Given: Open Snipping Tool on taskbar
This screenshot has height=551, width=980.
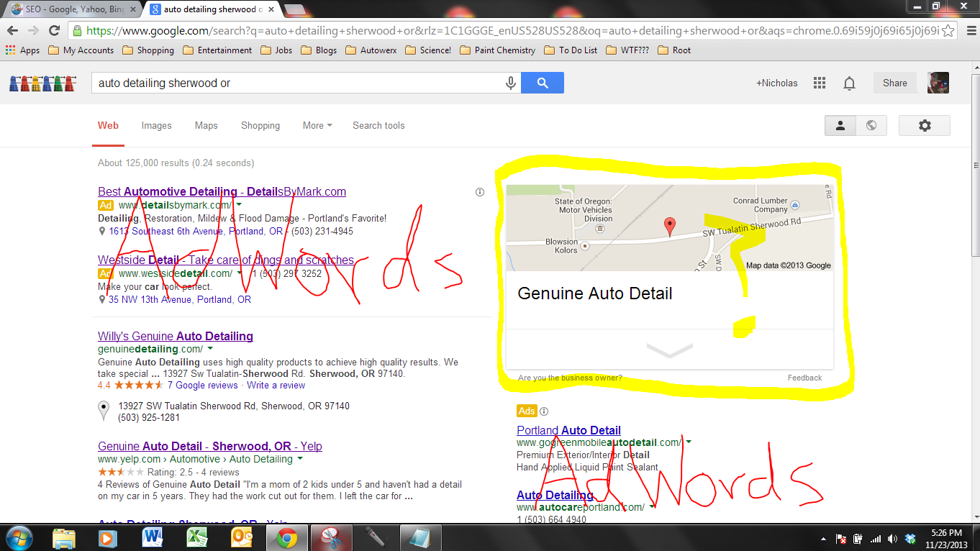Looking at the screenshot, I should point(332,537).
